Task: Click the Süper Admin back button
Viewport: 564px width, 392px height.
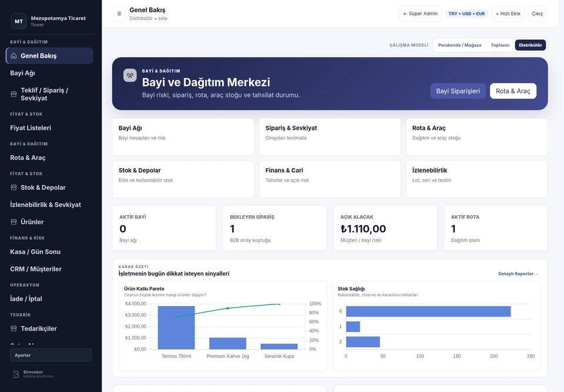Action: pyautogui.click(x=420, y=14)
